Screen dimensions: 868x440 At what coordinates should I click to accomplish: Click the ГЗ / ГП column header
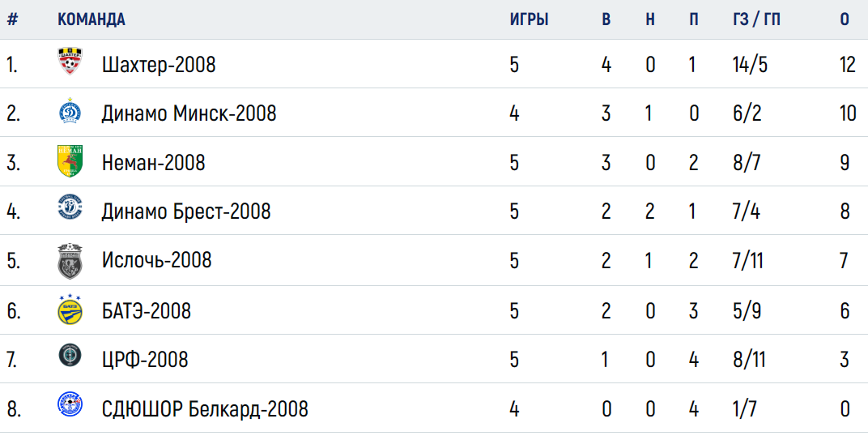757,19
